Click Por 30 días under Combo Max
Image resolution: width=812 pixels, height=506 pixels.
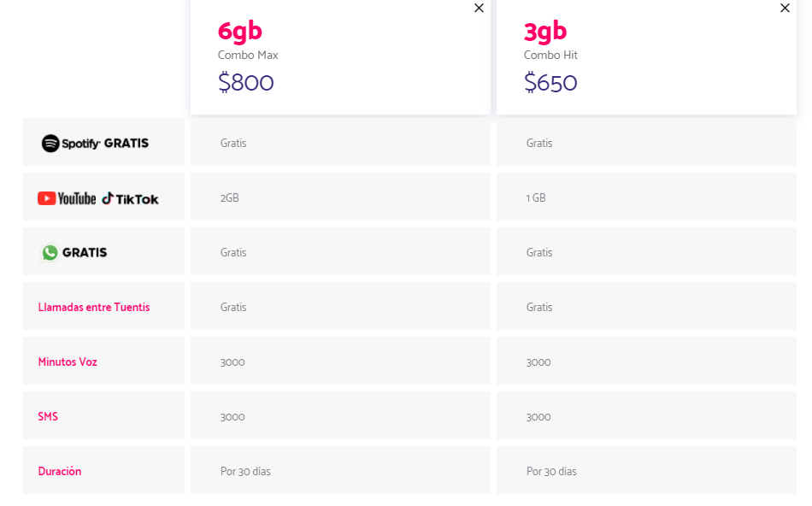[245, 471]
